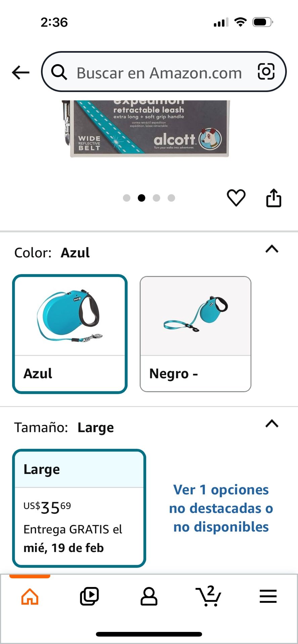Jump to the first image pagination dot
The width and height of the screenshot is (298, 644).
pyautogui.click(x=127, y=198)
